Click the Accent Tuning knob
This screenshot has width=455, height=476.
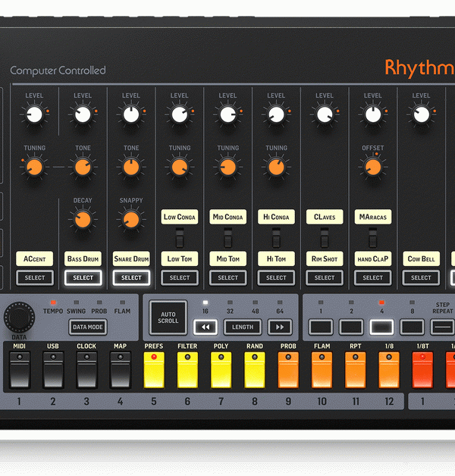pos(35,168)
